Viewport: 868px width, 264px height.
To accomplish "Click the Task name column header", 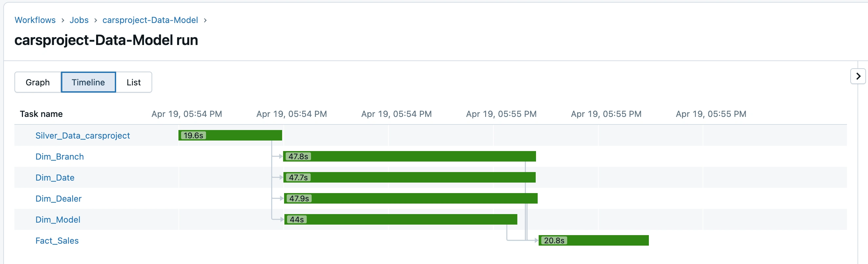I will tap(41, 114).
